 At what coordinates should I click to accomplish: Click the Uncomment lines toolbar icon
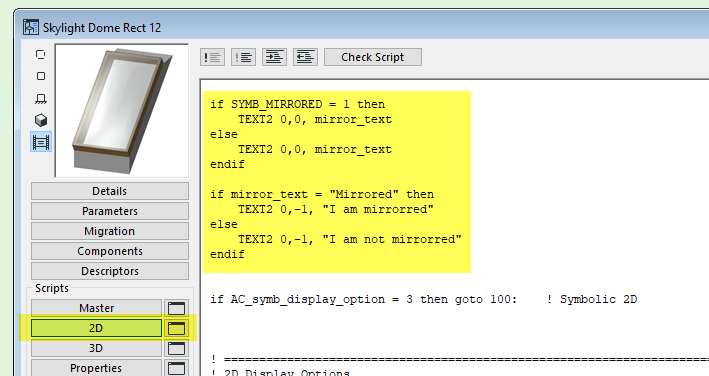click(x=243, y=57)
